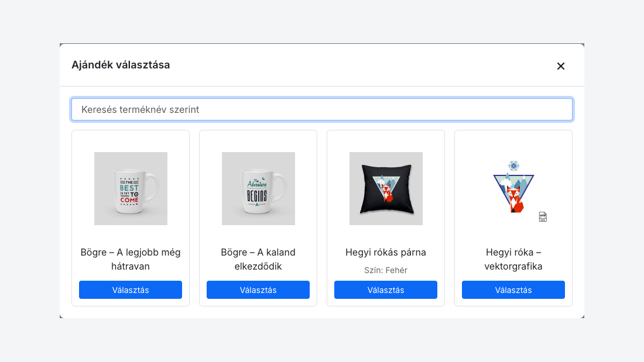This screenshot has width=644, height=362.
Task: Click the 'Ajándék választása' dialog heading
Action: click(121, 65)
